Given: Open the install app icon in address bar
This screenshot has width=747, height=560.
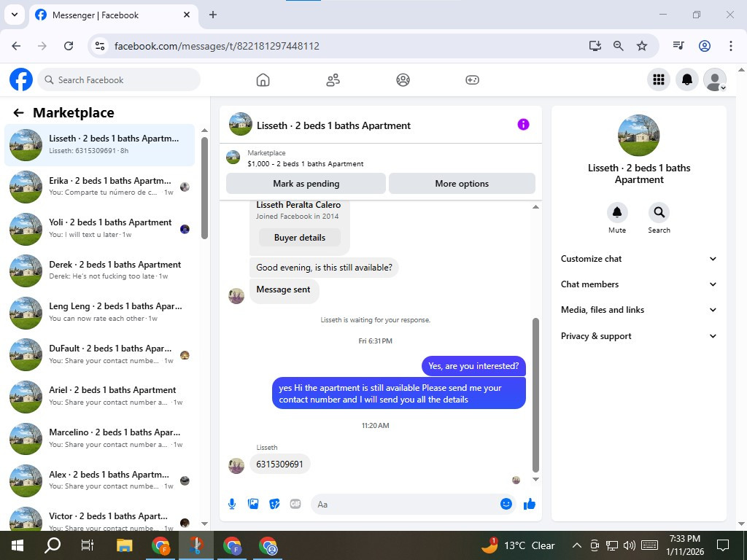Looking at the screenshot, I should pyautogui.click(x=595, y=46).
